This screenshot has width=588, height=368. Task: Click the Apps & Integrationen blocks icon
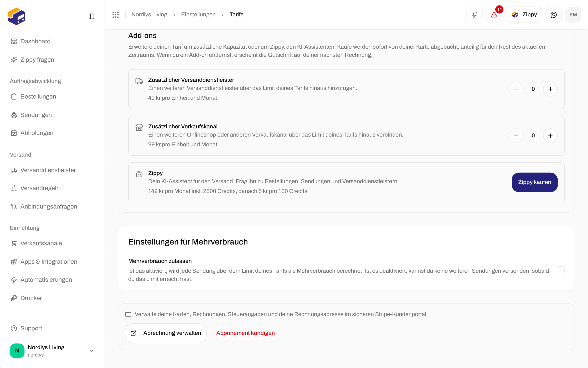coord(14,262)
